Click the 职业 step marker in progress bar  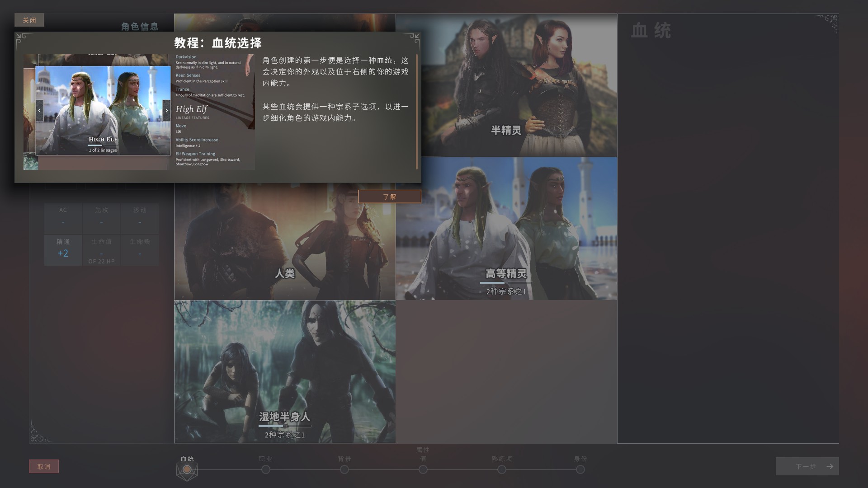[x=266, y=469]
